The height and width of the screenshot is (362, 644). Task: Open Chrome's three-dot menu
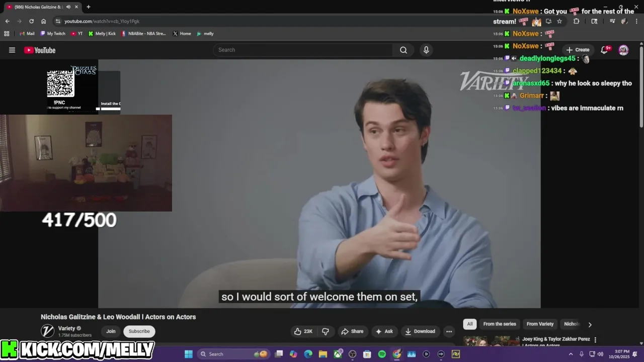click(x=635, y=21)
